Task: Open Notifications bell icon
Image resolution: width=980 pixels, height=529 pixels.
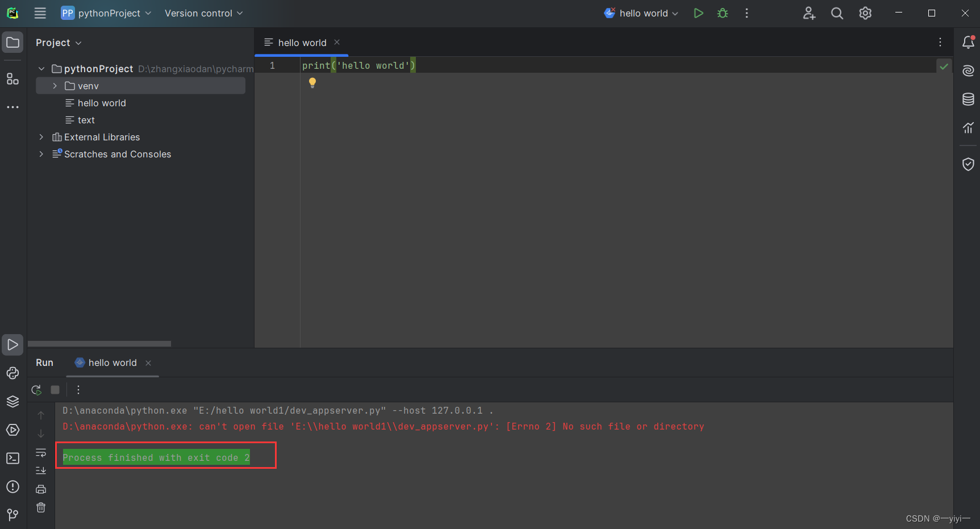Action: 968,42
